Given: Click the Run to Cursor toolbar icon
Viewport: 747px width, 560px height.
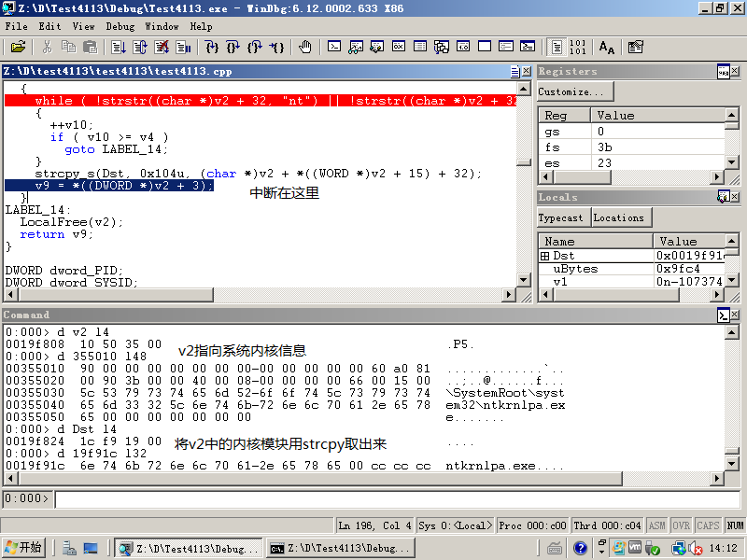Looking at the screenshot, I should (276, 48).
